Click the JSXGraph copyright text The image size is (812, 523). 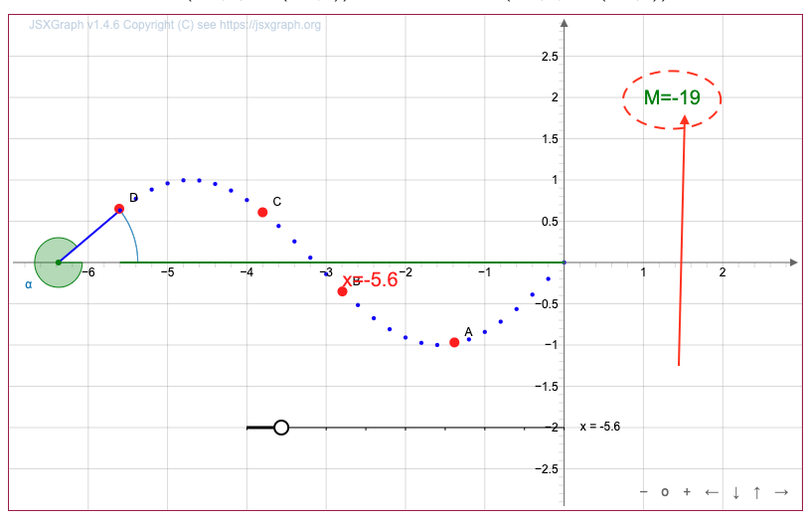click(175, 24)
